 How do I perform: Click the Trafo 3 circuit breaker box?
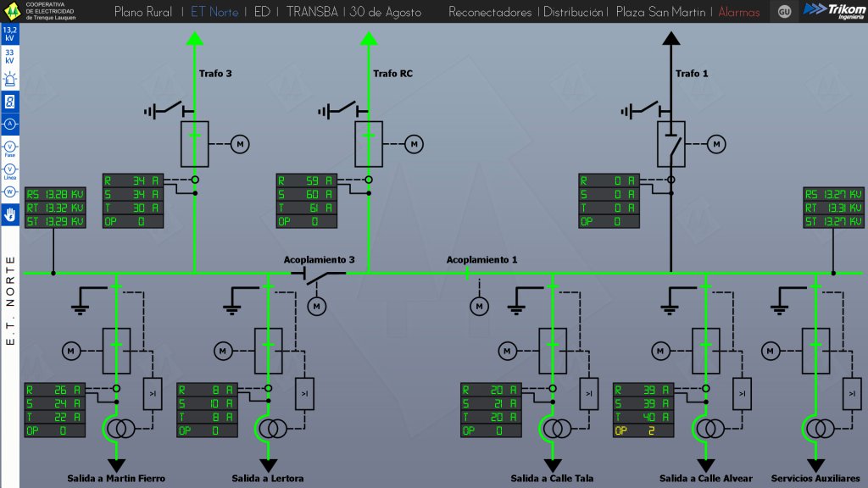coord(194,144)
